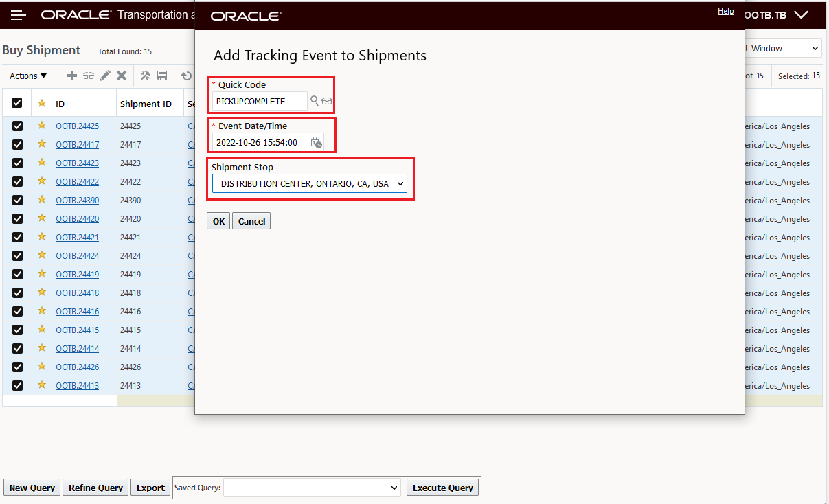This screenshot has height=504, width=829.
Task: Click the tools Mass Update icon
Action: click(146, 76)
